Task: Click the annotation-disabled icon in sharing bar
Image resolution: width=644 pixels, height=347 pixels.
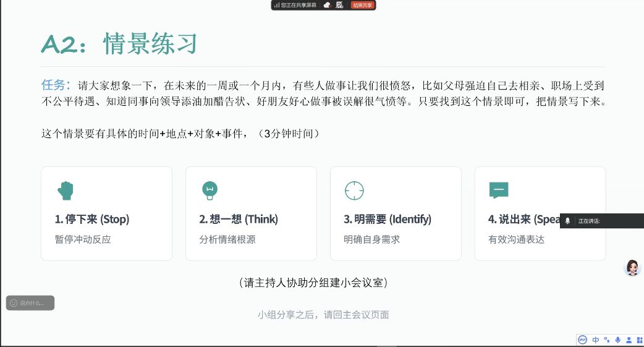Action: [339, 5]
